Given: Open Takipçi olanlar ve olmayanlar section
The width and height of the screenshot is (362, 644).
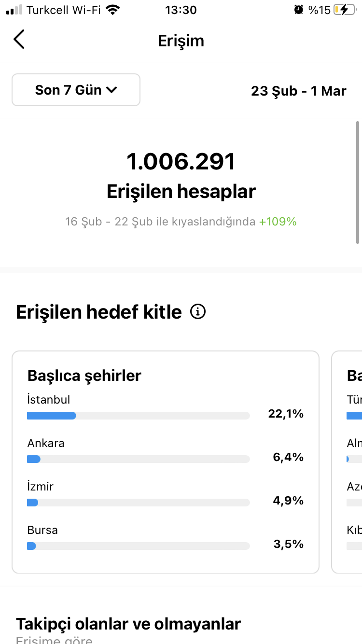Looking at the screenshot, I should (128, 624).
